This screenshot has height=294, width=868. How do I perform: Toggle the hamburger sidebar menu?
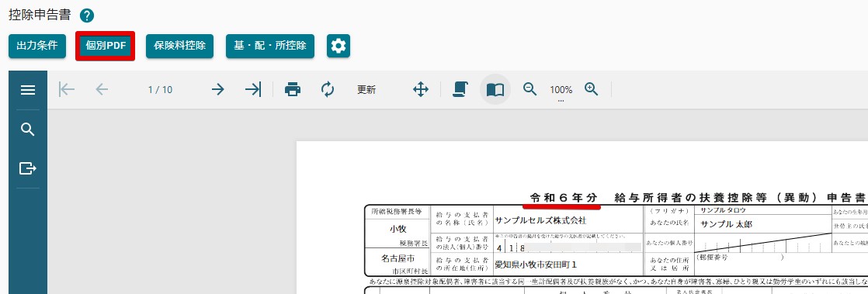pyautogui.click(x=28, y=89)
